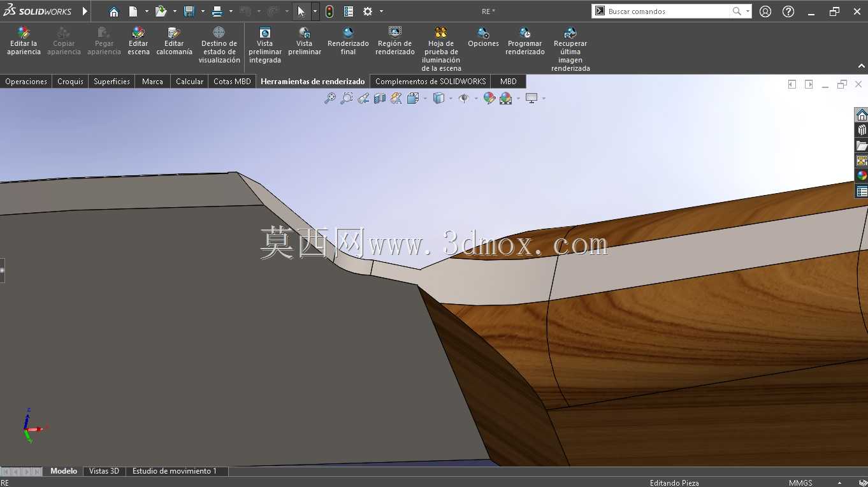The height and width of the screenshot is (487, 868).
Task: Open the Save dropdown arrow
Action: tap(203, 11)
